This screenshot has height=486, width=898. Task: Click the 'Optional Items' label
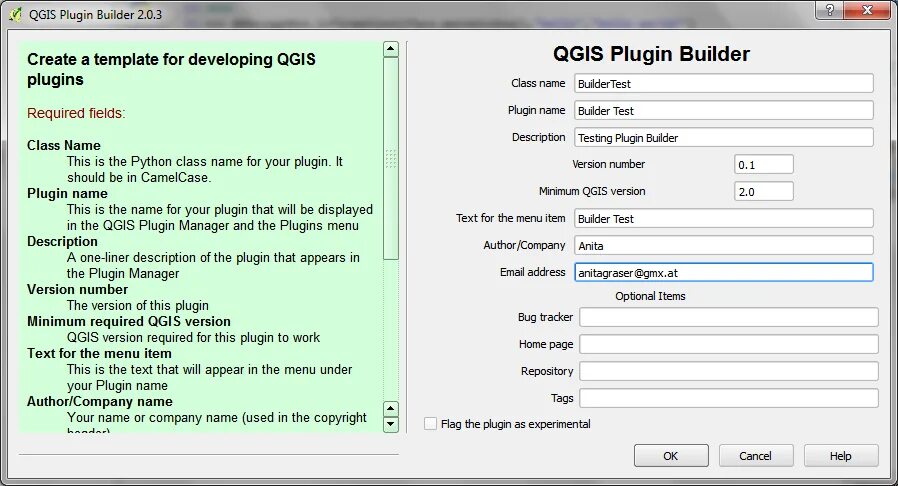coord(650,296)
